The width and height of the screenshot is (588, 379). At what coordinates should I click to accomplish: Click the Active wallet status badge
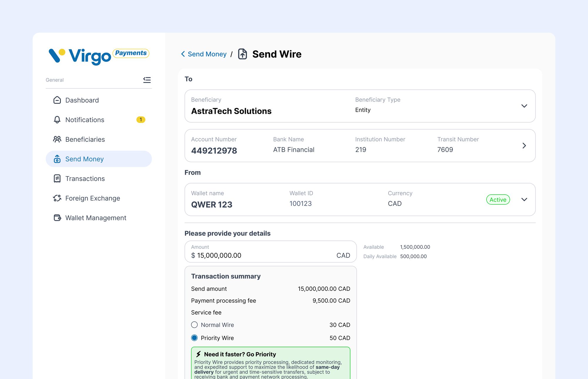pyautogui.click(x=498, y=200)
